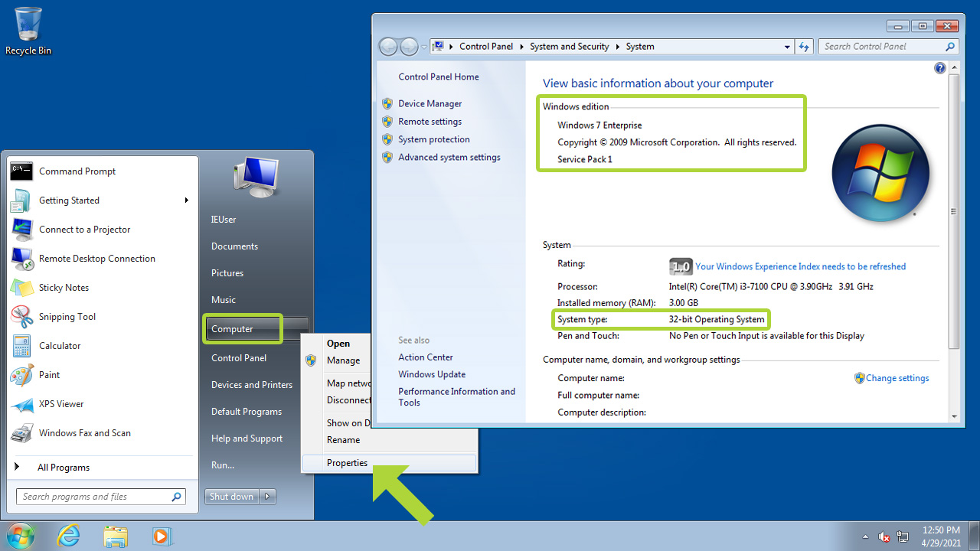Show All Programs list
980x551 pixels.
tap(64, 468)
